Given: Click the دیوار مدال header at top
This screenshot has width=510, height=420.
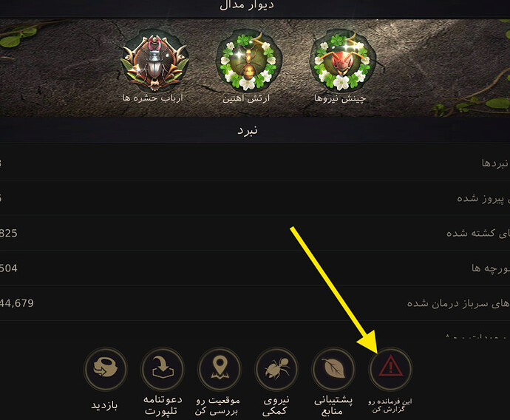Looking at the screenshot, I should [247, 5].
